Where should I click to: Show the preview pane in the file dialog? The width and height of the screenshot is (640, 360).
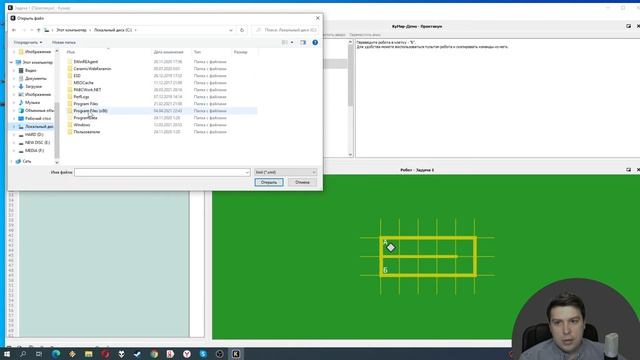(303, 42)
